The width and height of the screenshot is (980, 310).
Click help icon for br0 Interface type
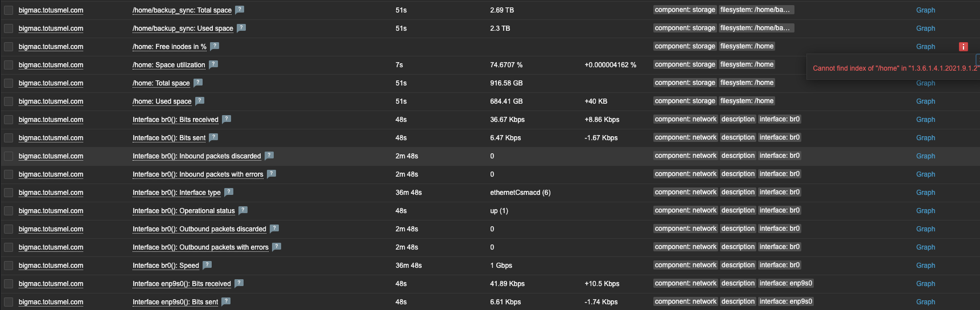pyautogui.click(x=229, y=192)
